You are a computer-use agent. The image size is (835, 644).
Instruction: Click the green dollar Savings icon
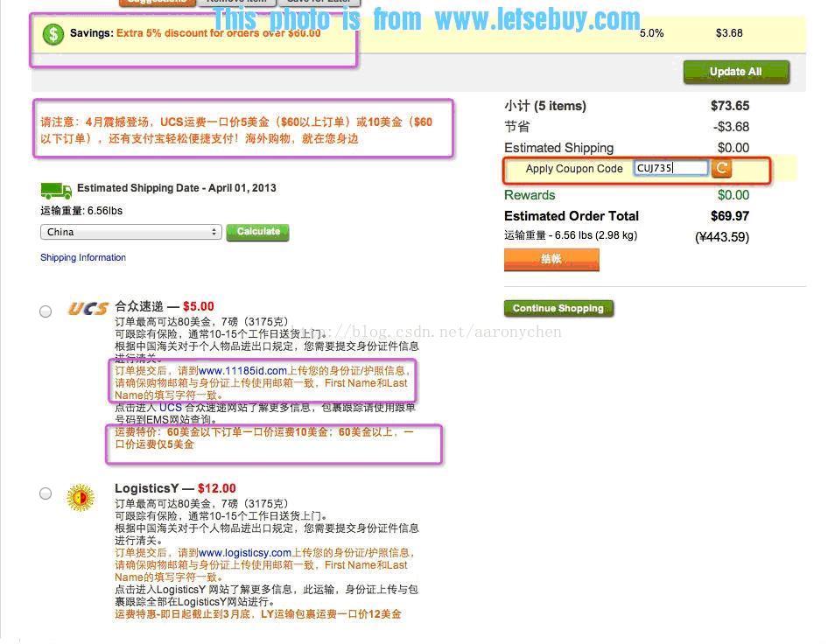click(53, 34)
